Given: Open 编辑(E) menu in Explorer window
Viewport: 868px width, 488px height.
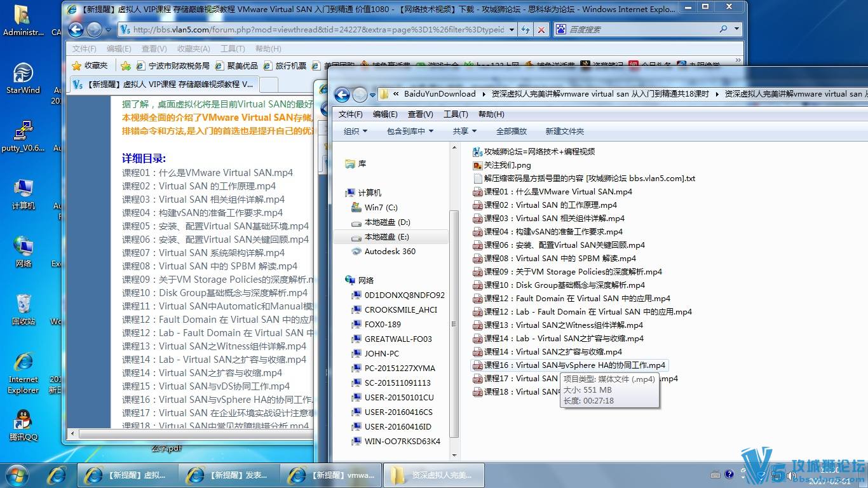Looking at the screenshot, I should 385,114.
